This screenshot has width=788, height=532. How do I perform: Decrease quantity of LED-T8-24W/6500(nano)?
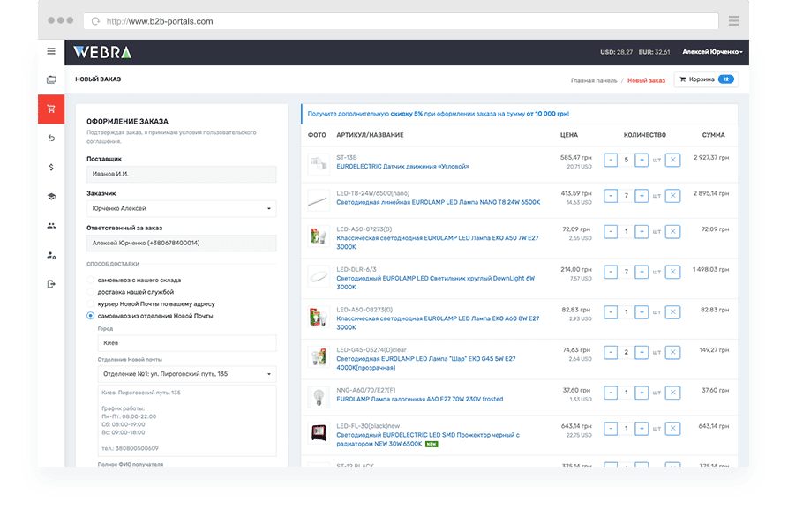pyautogui.click(x=611, y=196)
